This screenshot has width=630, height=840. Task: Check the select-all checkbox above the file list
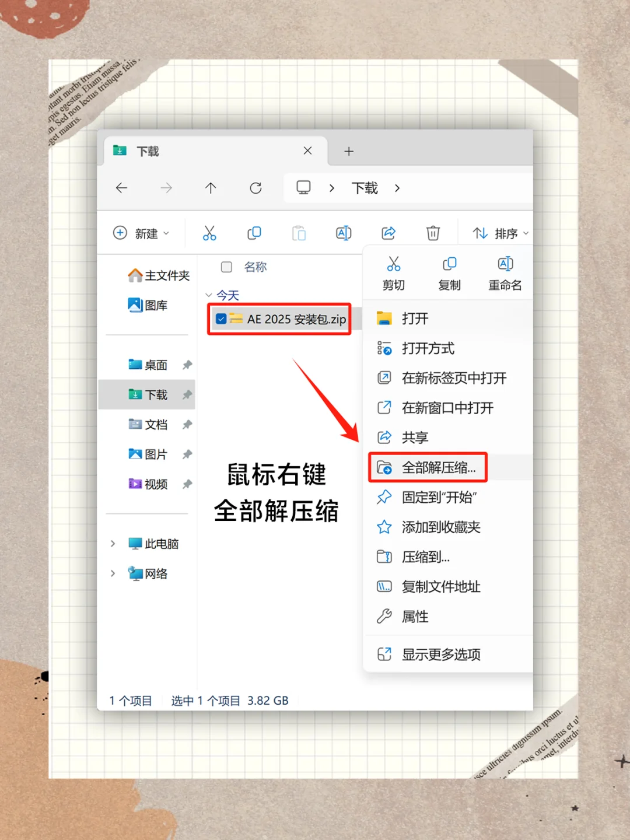(226, 267)
